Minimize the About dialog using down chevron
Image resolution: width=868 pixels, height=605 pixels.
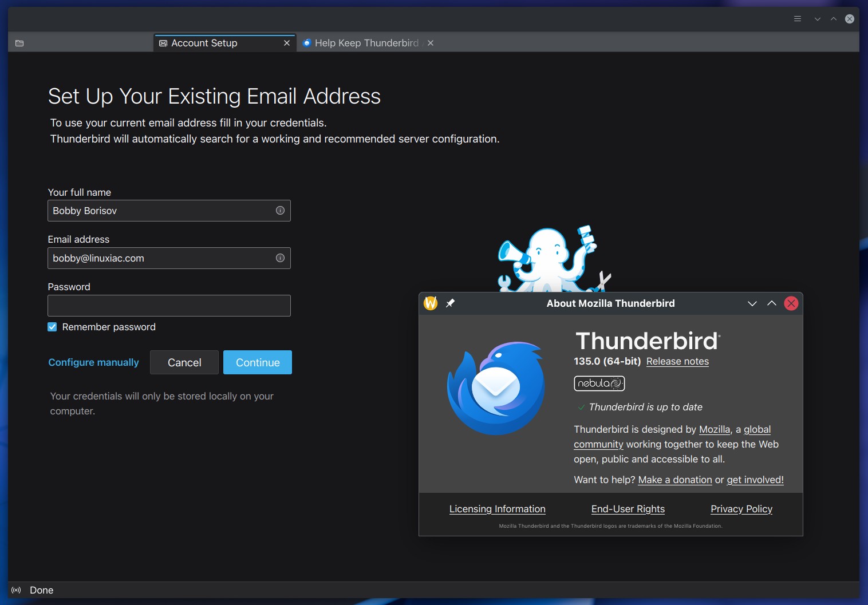(752, 303)
